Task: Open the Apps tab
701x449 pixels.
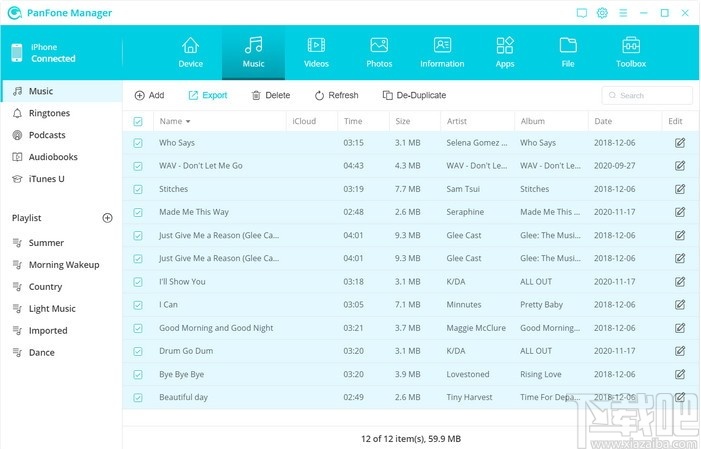Action: coord(505,53)
